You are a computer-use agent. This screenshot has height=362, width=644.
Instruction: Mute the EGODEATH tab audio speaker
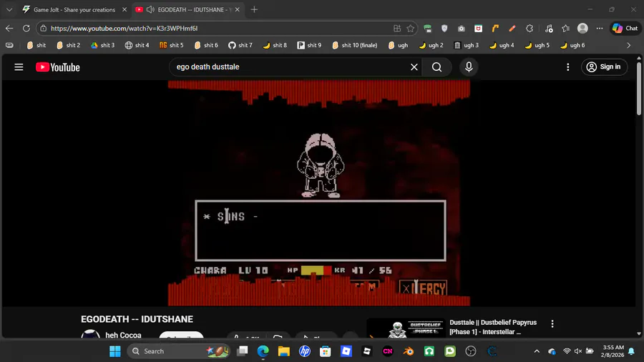150,9
